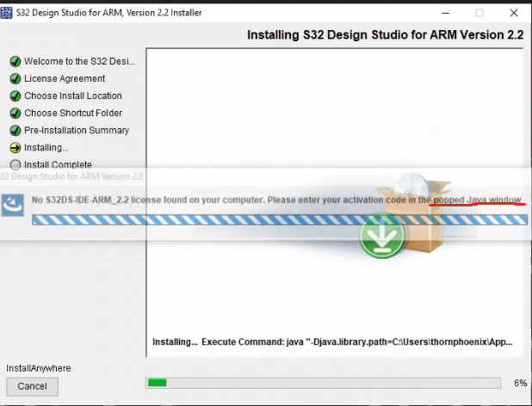This screenshot has height=406, width=532.
Task: Click the green overall install progress bar
Action: point(324,383)
